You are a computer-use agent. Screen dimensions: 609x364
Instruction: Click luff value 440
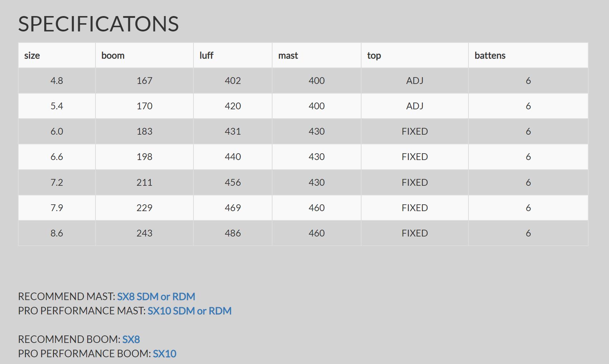click(x=233, y=157)
